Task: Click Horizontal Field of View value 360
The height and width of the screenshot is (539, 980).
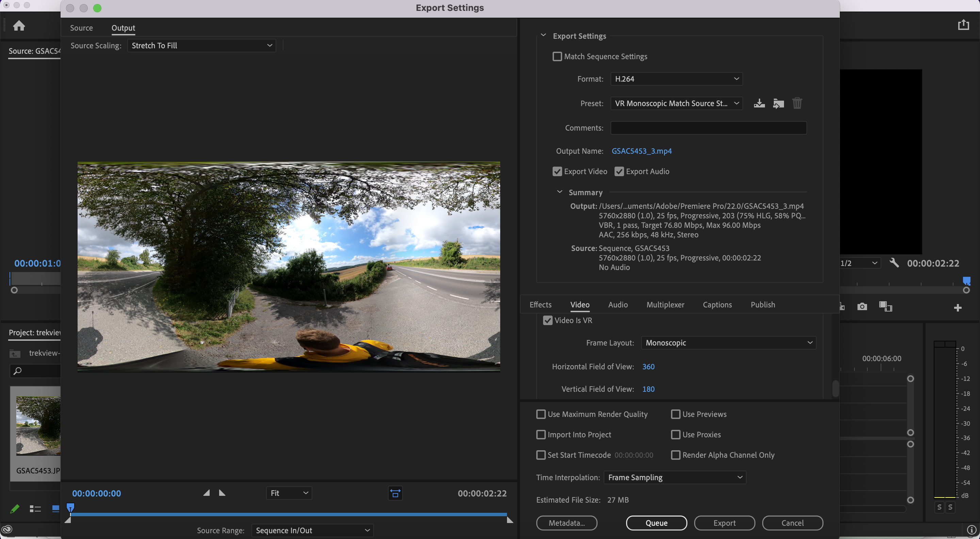Action: coord(648,367)
